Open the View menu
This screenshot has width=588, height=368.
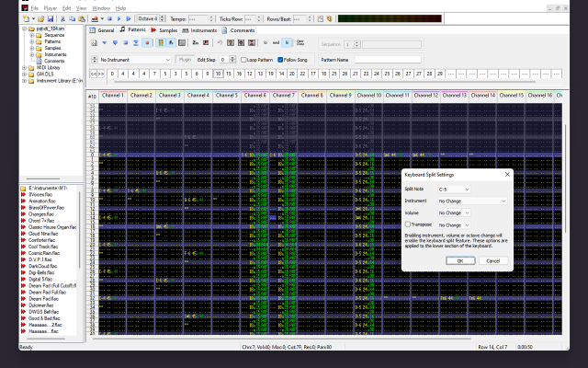click(x=82, y=8)
